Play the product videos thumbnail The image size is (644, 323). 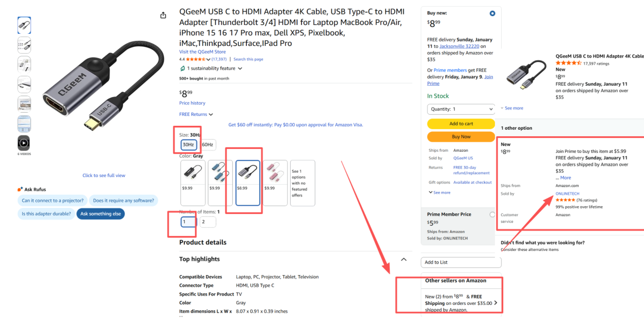pyautogui.click(x=24, y=143)
